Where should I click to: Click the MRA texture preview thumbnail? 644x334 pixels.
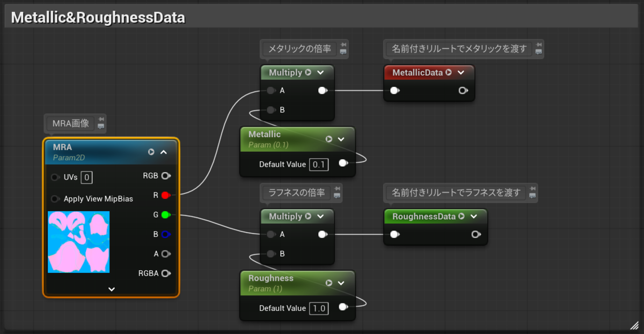point(78,242)
